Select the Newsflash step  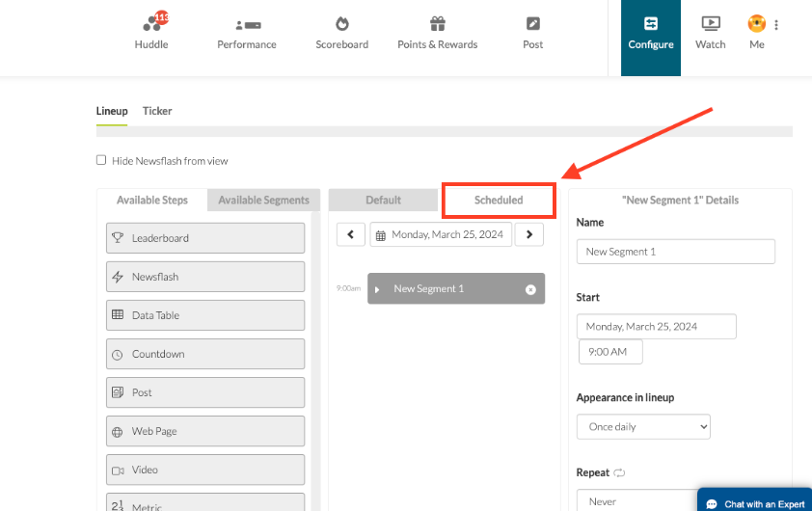pos(205,277)
